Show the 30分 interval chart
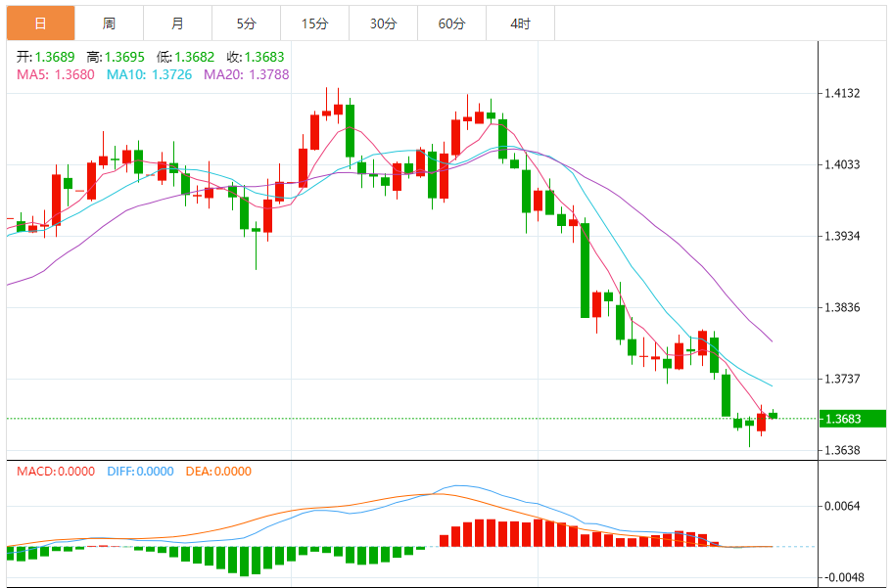 (x=383, y=23)
